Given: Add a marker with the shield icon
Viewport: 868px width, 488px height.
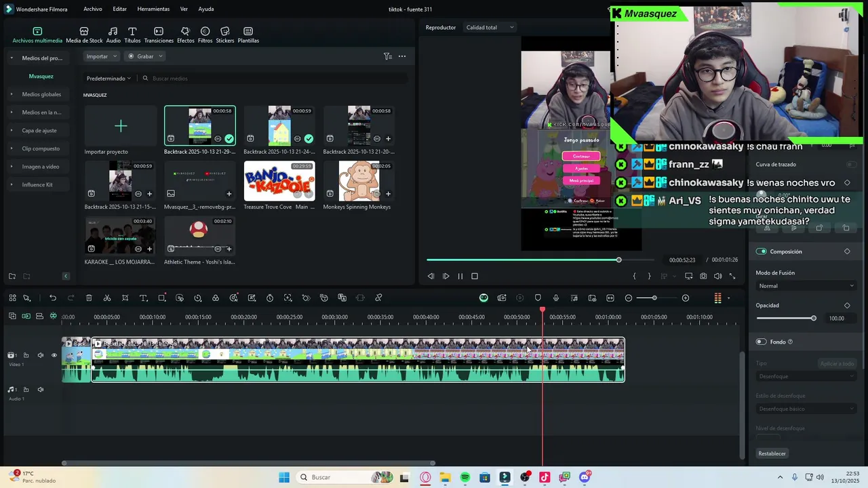Looking at the screenshot, I should click(538, 298).
